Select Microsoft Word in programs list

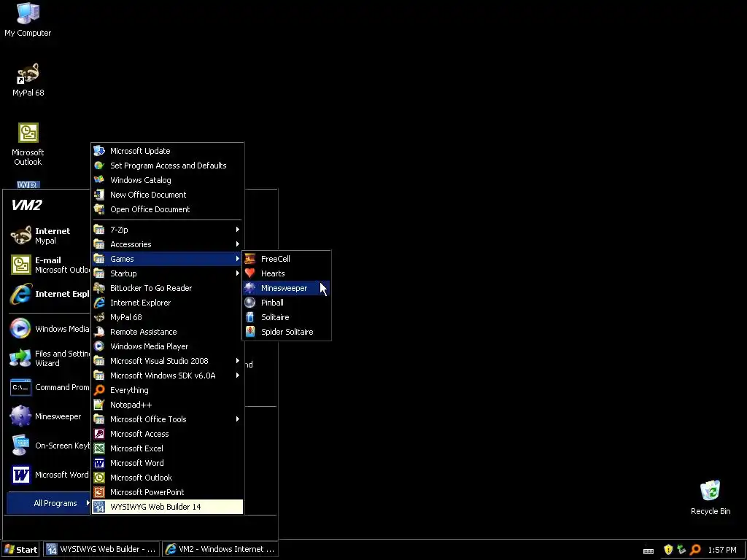[167, 463]
